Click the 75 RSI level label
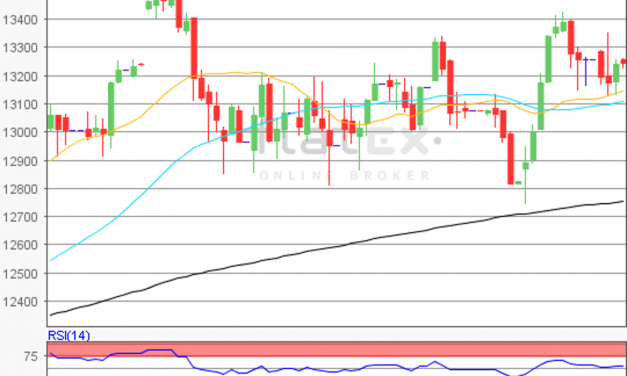This screenshot has height=376, width=627. pyautogui.click(x=30, y=356)
